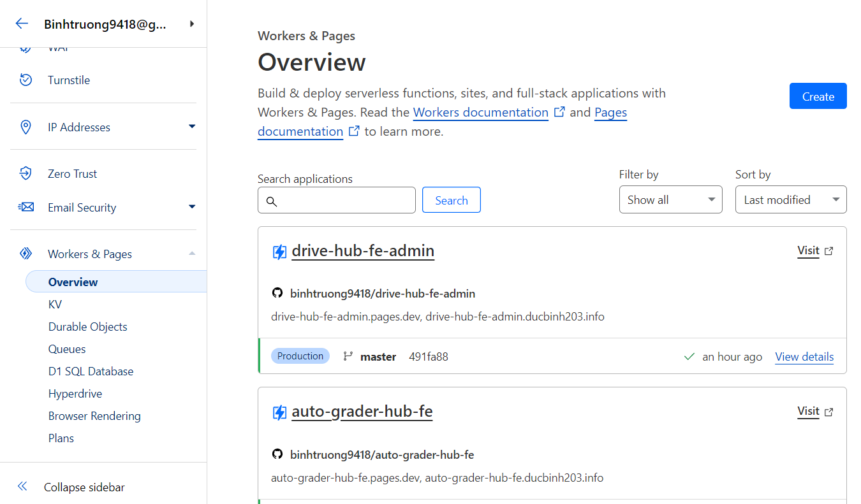This screenshot has height=504, width=861.
Task: Select KV in the sidebar
Action: pyautogui.click(x=55, y=305)
